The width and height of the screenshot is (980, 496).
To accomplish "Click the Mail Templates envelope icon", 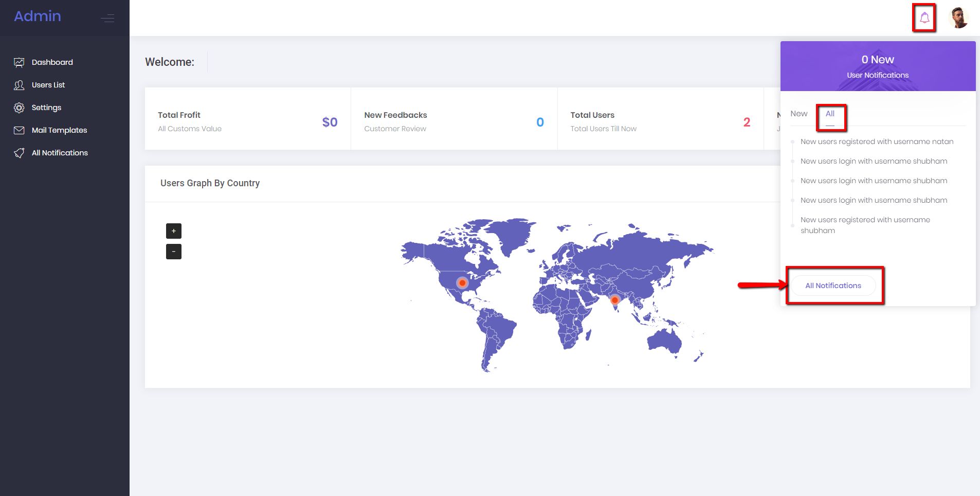I will click(x=19, y=130).
